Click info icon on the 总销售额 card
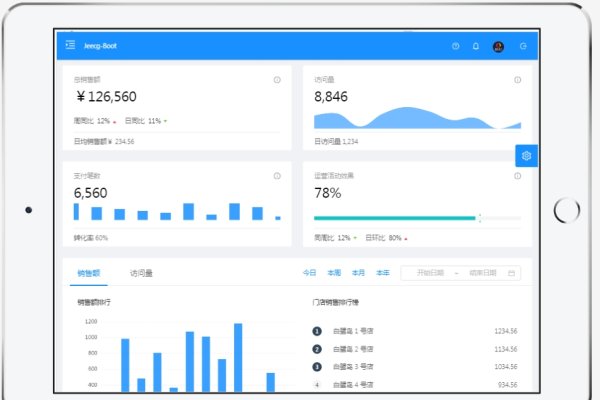600x400 pixels. coord(277,80)
